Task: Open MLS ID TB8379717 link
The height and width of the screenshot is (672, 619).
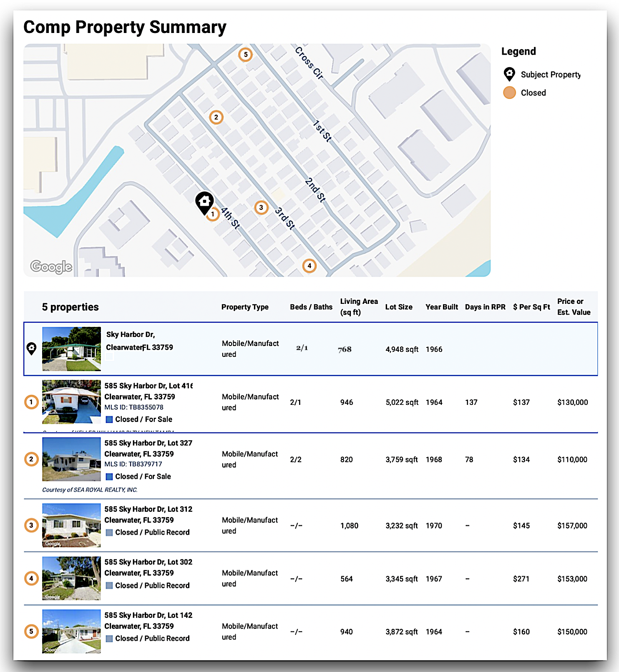Action: coord(133,464)
